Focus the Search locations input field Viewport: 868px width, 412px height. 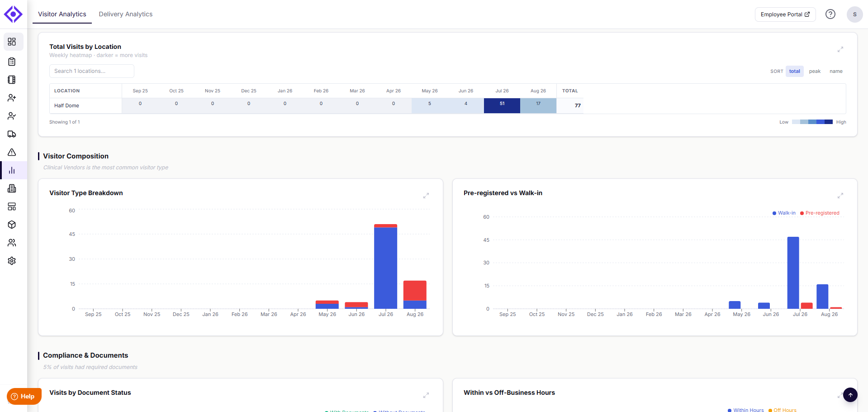point(92,71)
